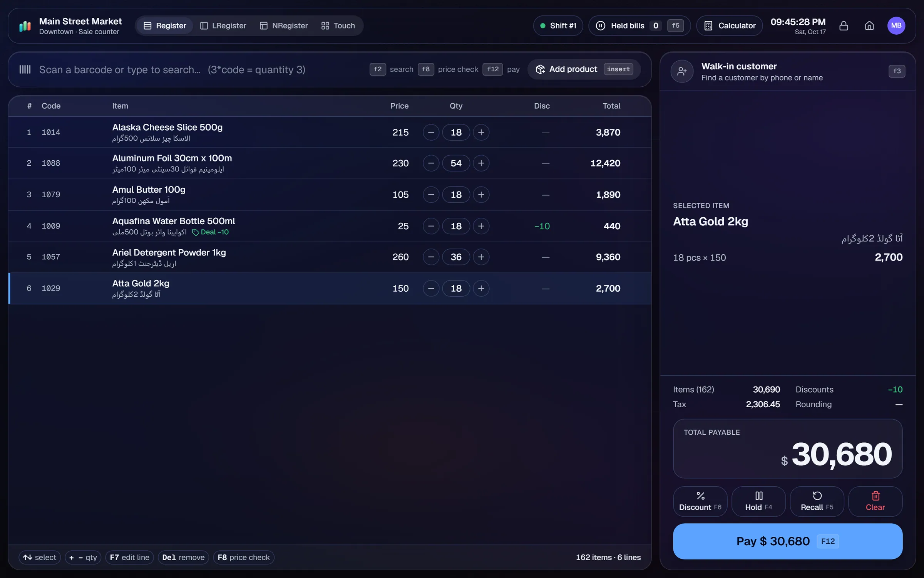Click the add customer icon
Viewport: 924px width, 578px height.
[682, 71]
